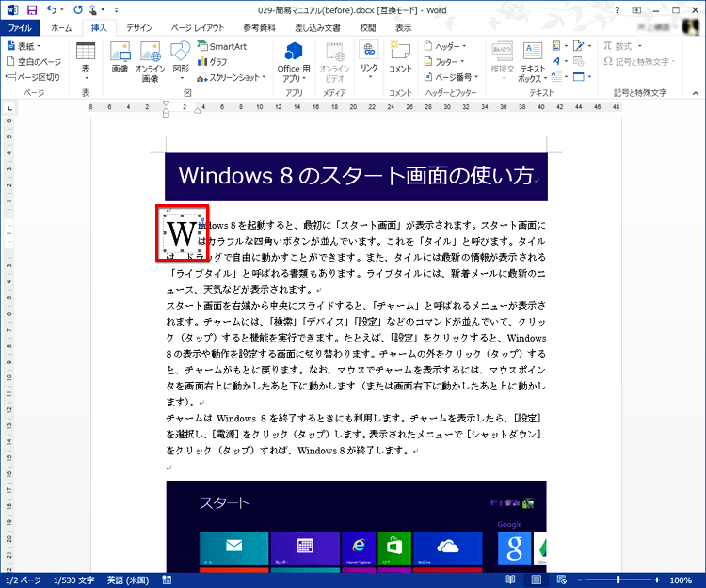706x588 pixels.
Task: Click the スタート screenshot image in document
Action: 356,526
